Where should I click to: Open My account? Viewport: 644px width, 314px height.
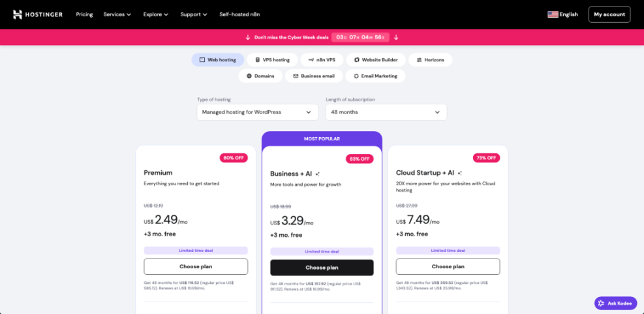(609, 14)
